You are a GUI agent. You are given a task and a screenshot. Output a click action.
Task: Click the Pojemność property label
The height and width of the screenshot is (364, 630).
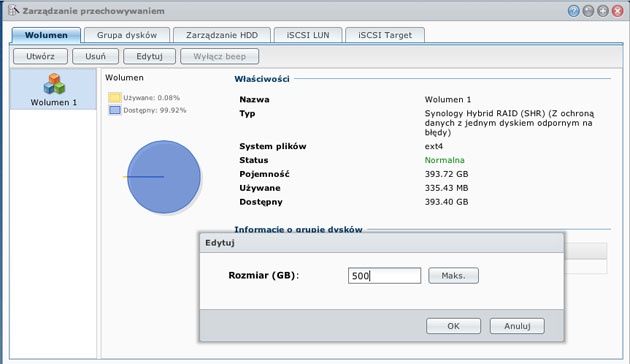click(264, 174)
